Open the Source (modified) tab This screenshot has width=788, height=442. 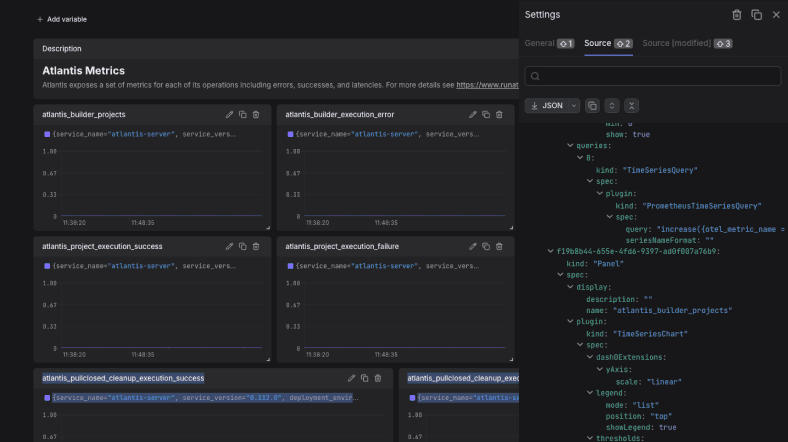(x=687, y=43)
